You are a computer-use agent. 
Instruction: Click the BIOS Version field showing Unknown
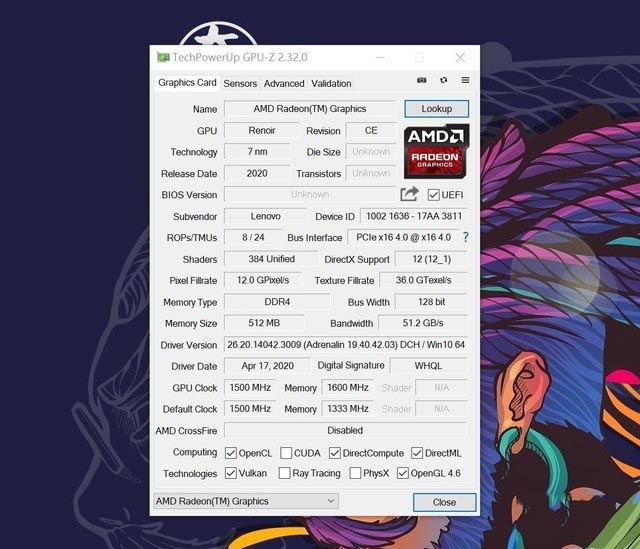[310, 195]
